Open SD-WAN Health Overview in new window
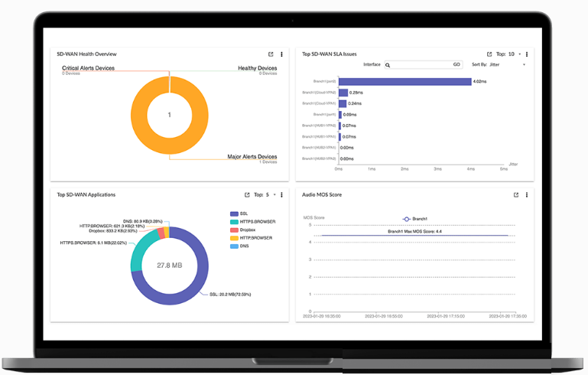The image size is (588, 375). [x=271, y=54]
